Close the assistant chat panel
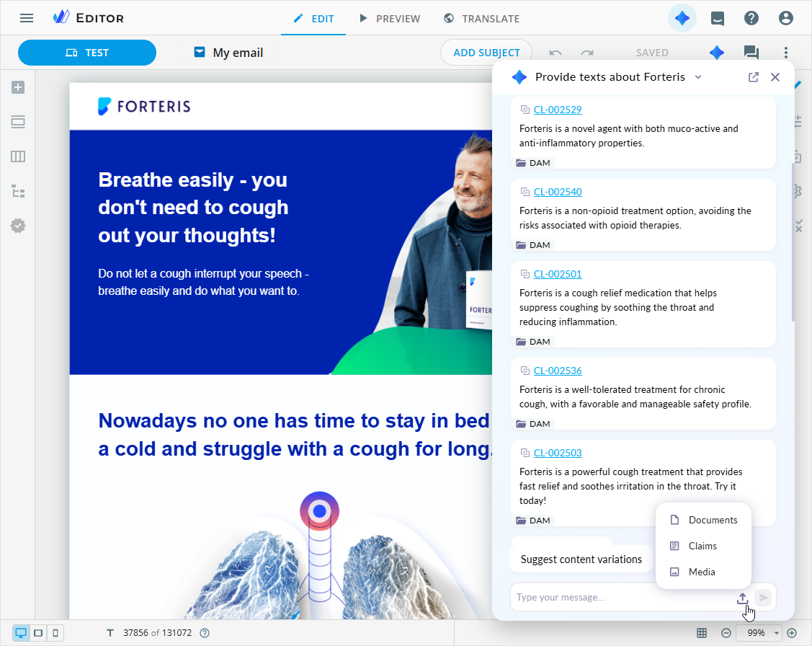The image size is (812, 646). tap(775, 77)
